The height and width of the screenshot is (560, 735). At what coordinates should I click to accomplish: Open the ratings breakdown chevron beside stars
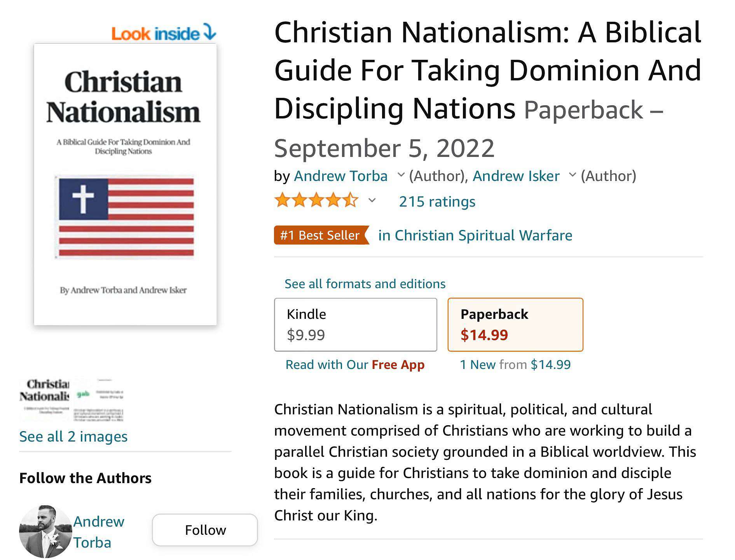(372, 200)
